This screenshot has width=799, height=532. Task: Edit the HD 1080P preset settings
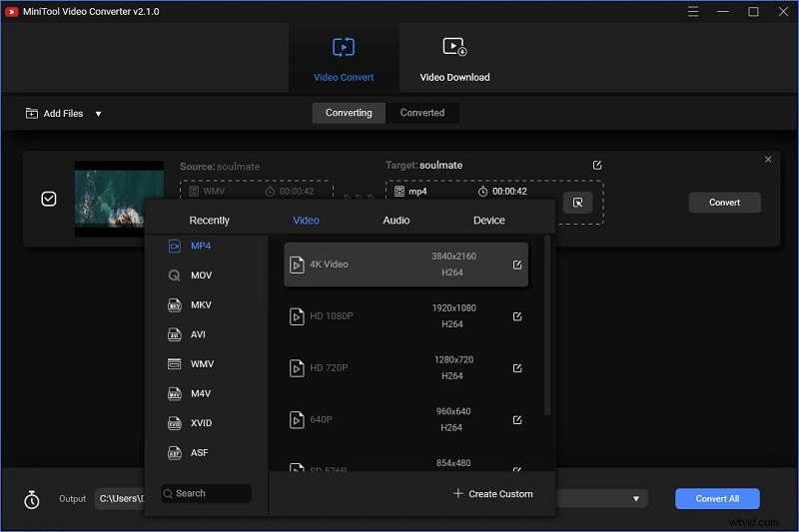pyautogui.click(x=517, y=316)
